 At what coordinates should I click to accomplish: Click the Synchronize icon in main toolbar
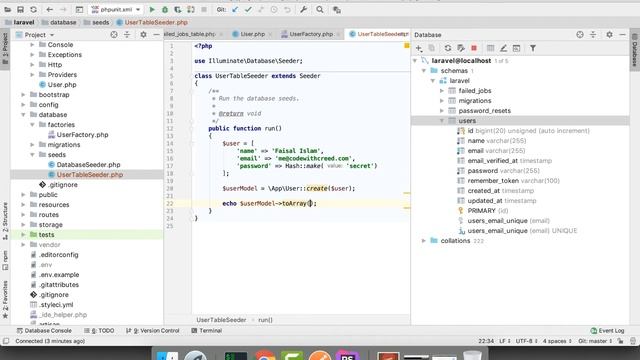(33, 9)
